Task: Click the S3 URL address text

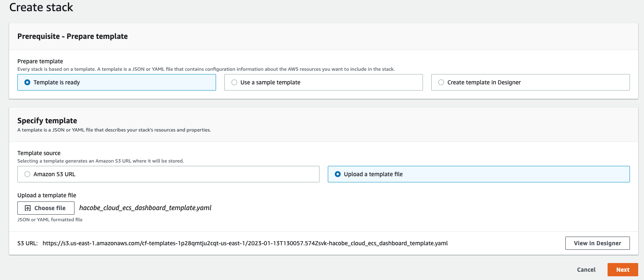Action: [245, 243]
